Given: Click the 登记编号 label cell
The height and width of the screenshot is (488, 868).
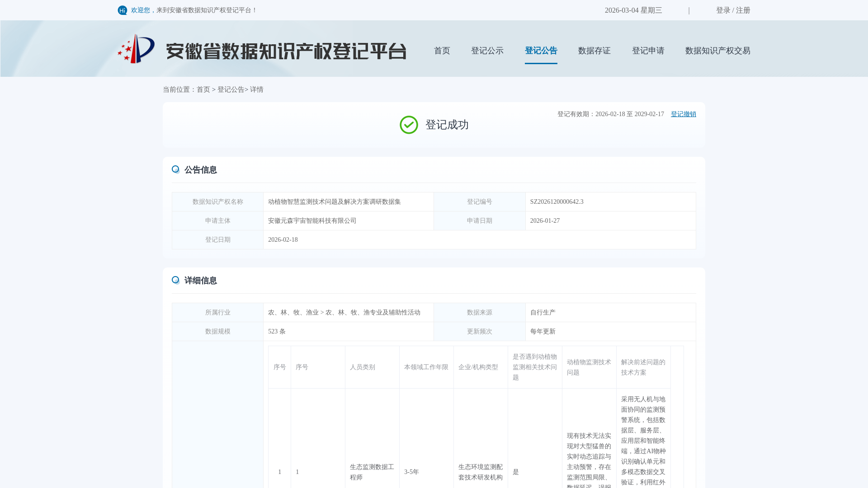Looking at the screenshot, I should pyautogui.click(x=480, y=202).
